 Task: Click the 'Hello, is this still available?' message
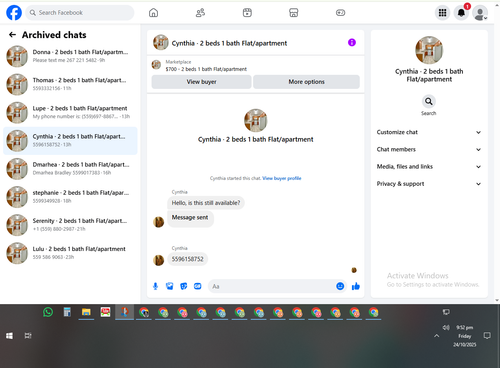point(206,203)
